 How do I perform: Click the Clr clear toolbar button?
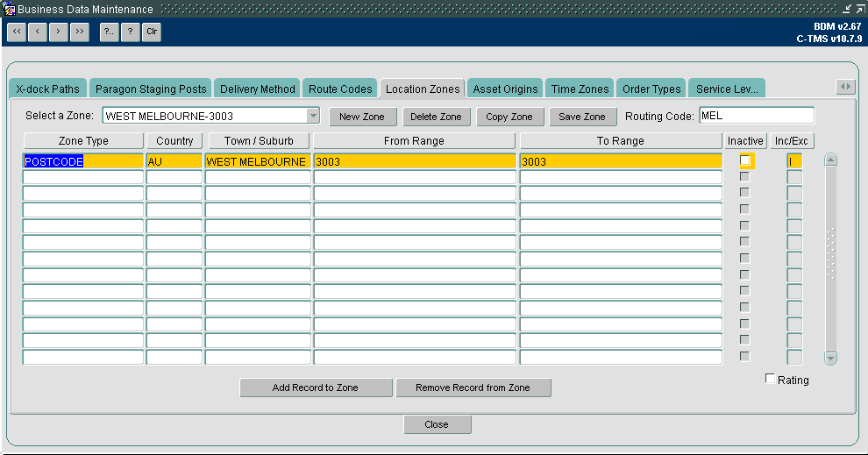click(x=152, y=32)
